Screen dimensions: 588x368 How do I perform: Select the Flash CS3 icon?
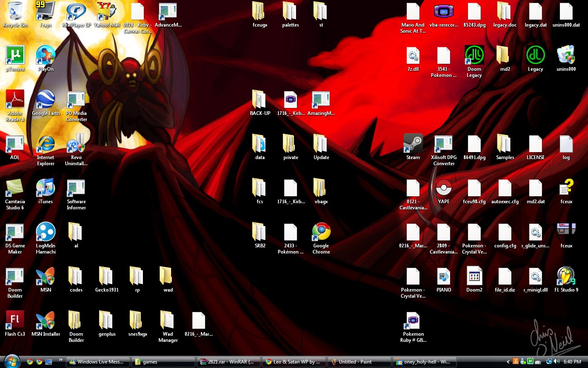(x=15, y=324)
